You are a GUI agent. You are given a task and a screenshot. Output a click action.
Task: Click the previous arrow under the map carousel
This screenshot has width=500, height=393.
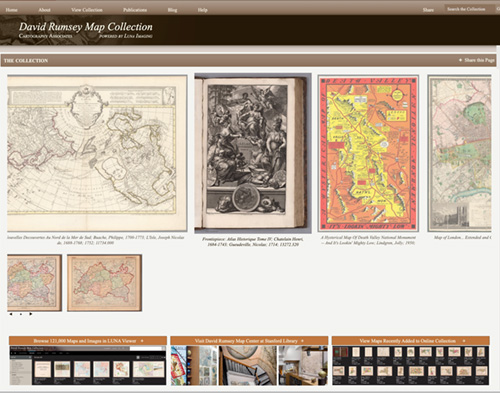point(11,314)
